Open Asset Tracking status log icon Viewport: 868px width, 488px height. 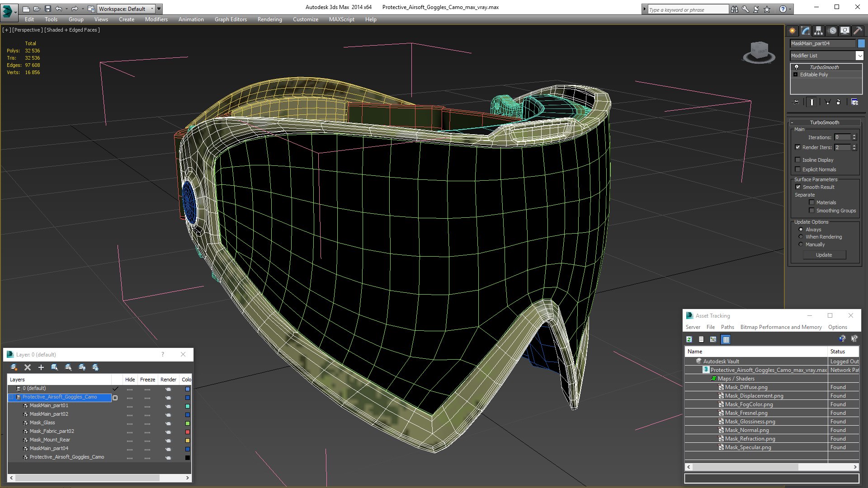(701, 339)
